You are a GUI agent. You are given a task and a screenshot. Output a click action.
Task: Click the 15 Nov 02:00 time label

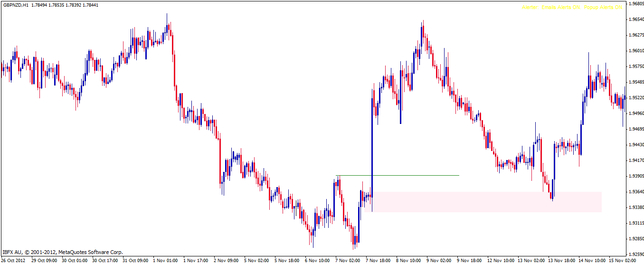click(623, 260)
